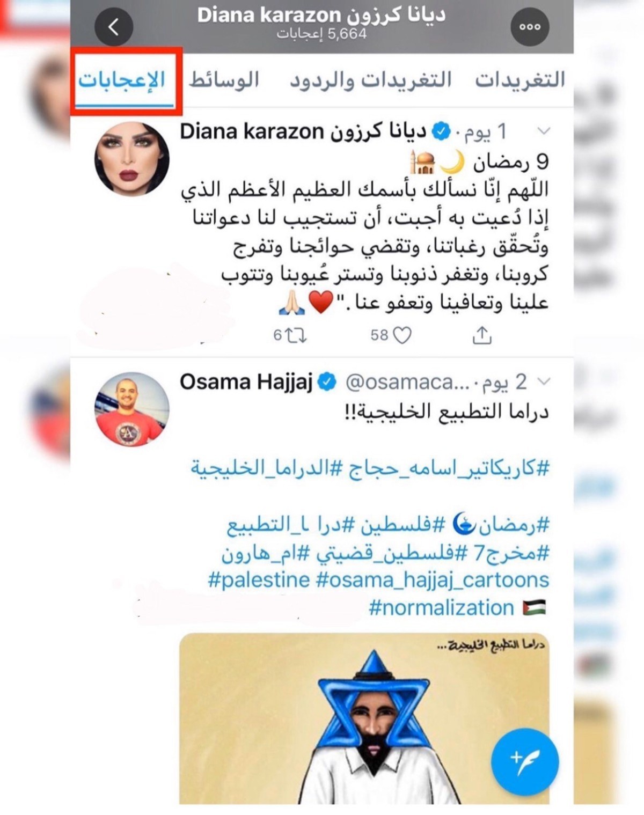644x815 pixels.
Task: Switch to the الوسائط tab
Action: pos(224,80)
